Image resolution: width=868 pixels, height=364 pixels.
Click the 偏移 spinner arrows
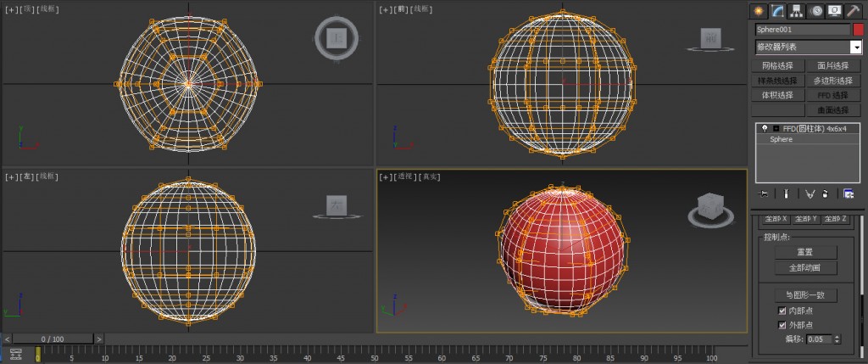click(x=837, y=339)
